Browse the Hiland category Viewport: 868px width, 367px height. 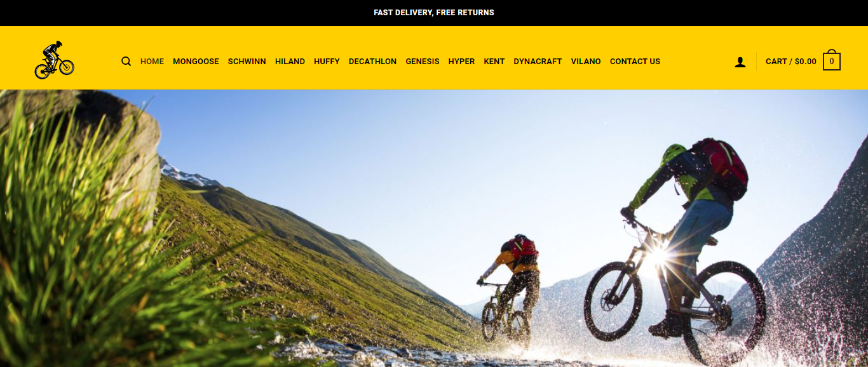(x=290, y=62)
